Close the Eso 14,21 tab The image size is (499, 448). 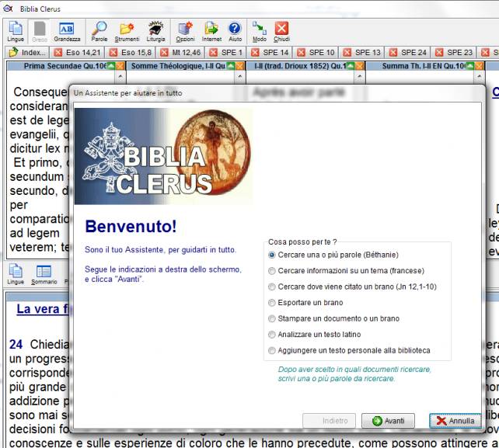[58, 53]
